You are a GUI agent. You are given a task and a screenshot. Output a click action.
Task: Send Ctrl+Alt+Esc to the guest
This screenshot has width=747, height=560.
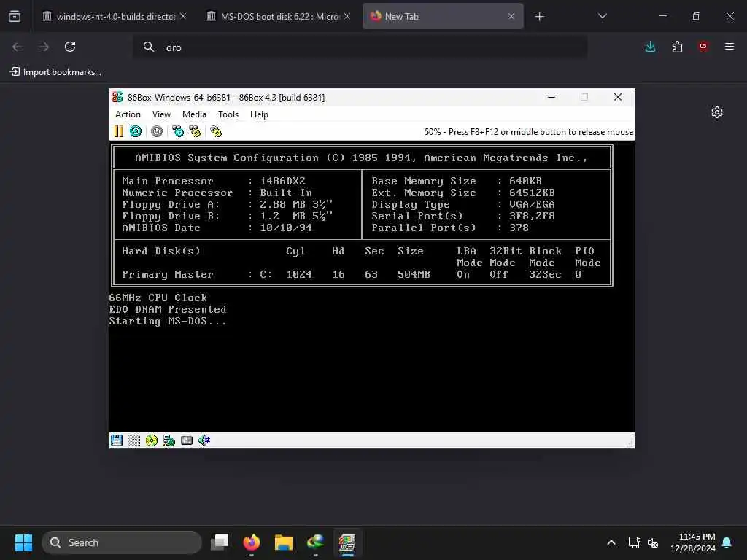click(195, 131)
